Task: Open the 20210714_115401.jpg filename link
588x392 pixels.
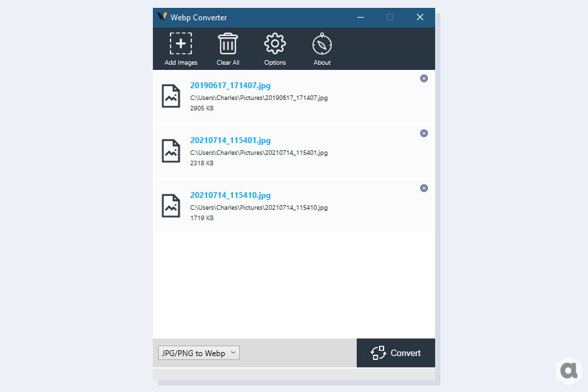Action: 230,140
